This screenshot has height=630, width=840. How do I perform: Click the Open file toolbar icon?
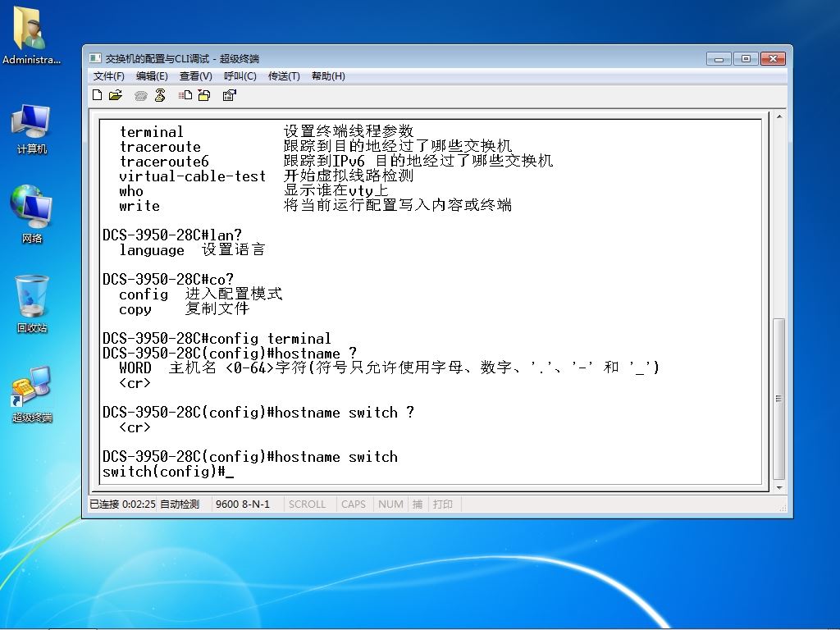(115, 95)
